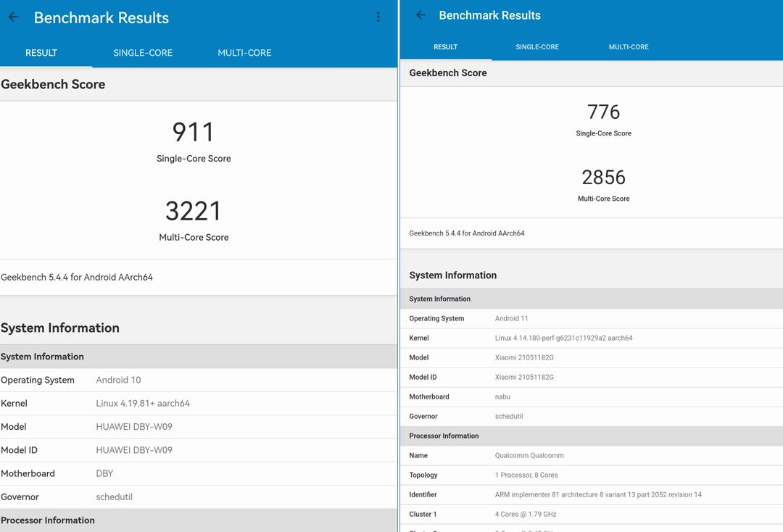Viewport: 783px width, 532px height.
Task: Click the DBY motherboard value
Action: click(x=104, y=473)
